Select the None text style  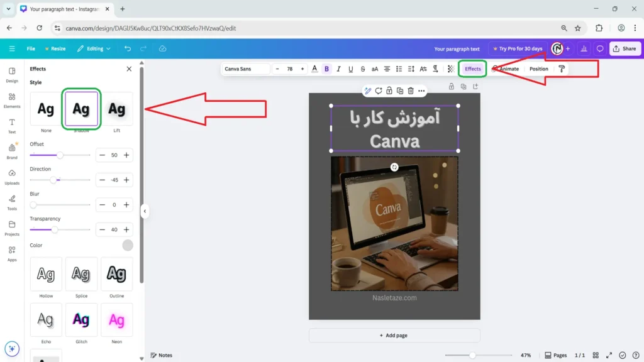(x=46, y=109)
